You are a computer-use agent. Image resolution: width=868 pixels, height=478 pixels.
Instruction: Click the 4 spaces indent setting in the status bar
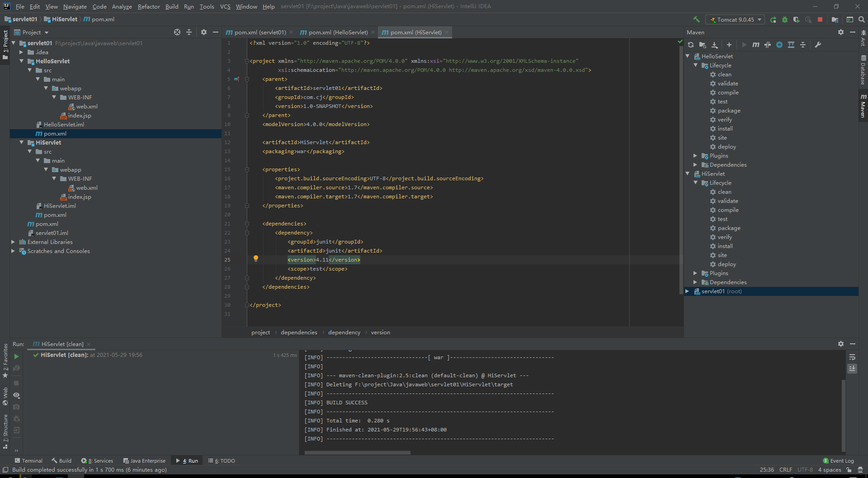[830, 469]
